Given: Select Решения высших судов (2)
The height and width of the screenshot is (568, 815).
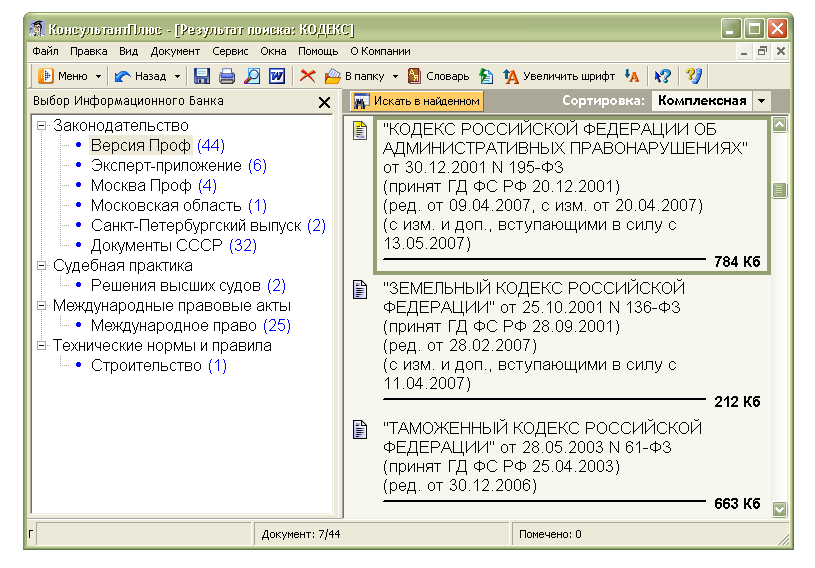Looking at the screenshot, I should [x=188, y=285].
